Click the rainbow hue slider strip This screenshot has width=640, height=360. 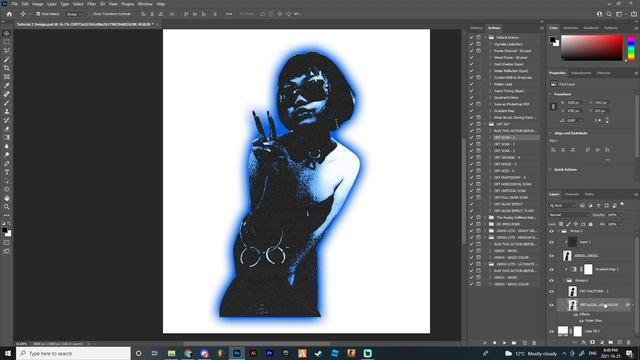click(631, 48)
